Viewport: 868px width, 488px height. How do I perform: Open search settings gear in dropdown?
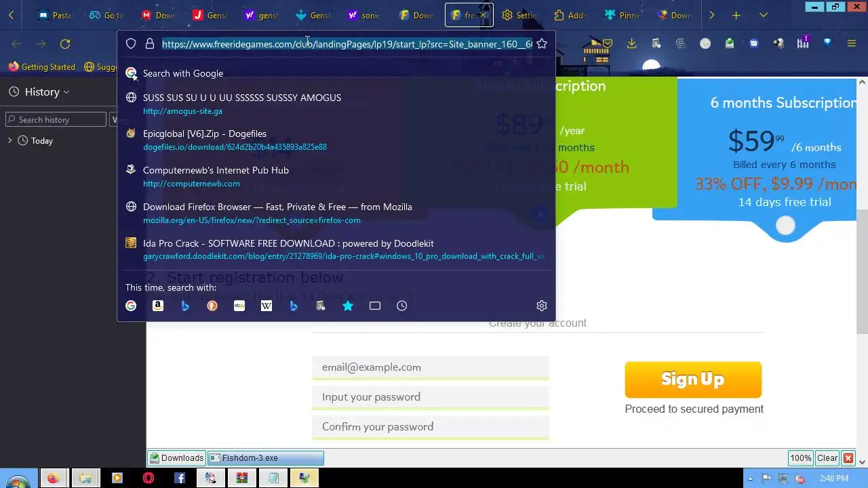(x=541, y=306)
